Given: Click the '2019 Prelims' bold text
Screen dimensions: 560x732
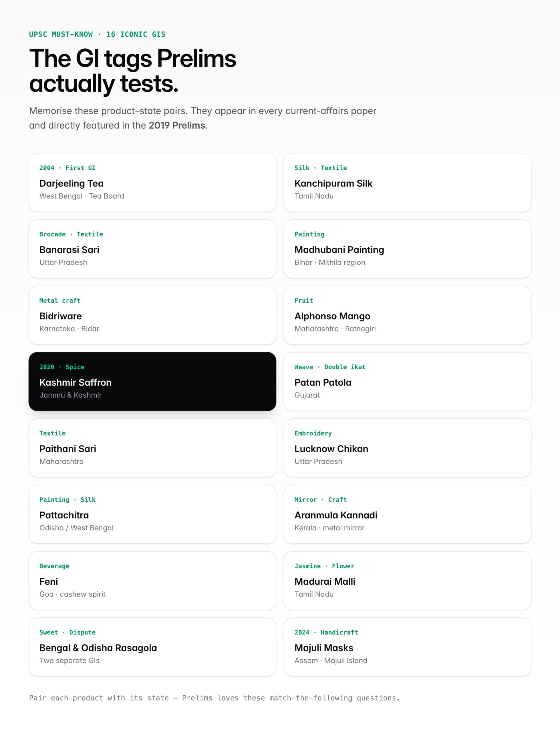Looking at the screenshot, I should click(177, 125).
